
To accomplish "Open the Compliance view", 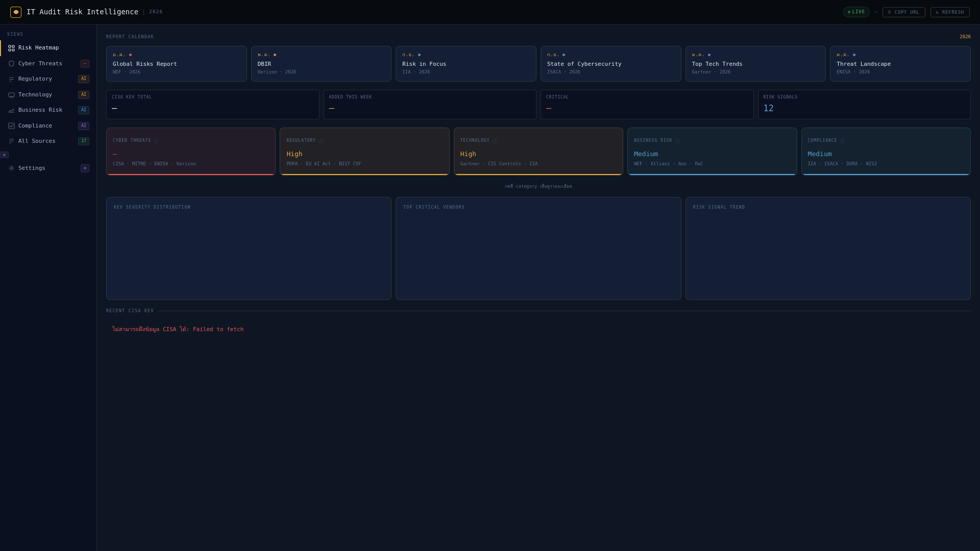I will 48,126.
